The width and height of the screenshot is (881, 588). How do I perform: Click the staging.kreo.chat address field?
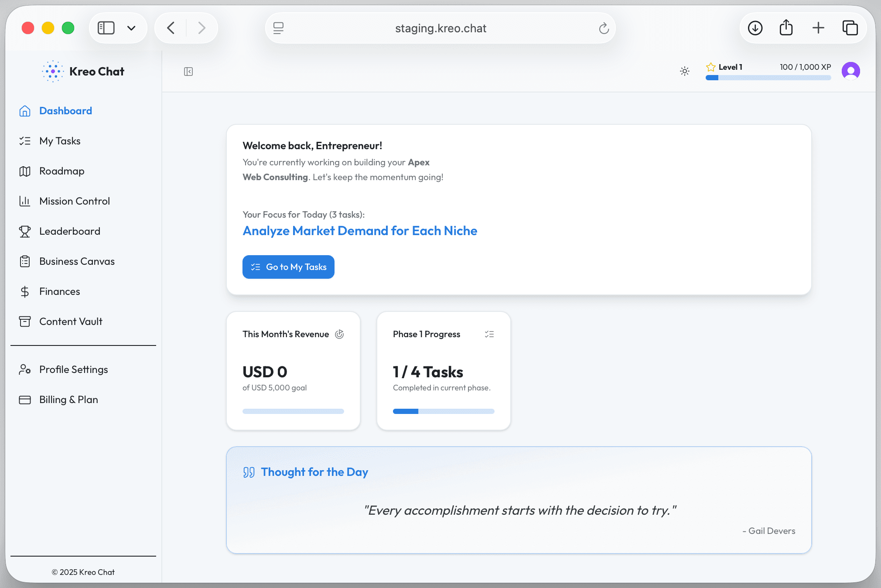pyautogui.click(x=440, y=28)
